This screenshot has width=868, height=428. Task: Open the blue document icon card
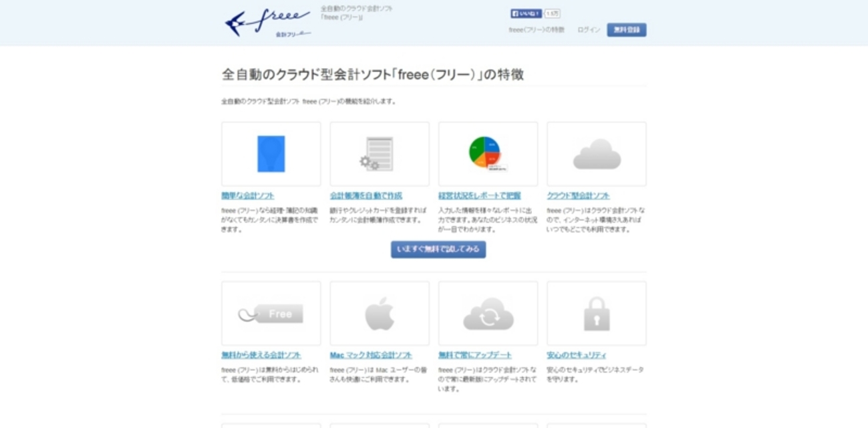pos(271,154)
